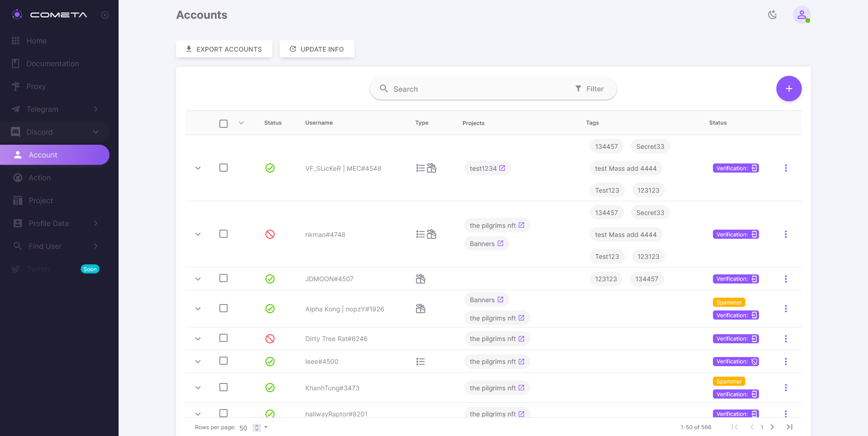Open the user profile avatar menu

tap(801, 15)
